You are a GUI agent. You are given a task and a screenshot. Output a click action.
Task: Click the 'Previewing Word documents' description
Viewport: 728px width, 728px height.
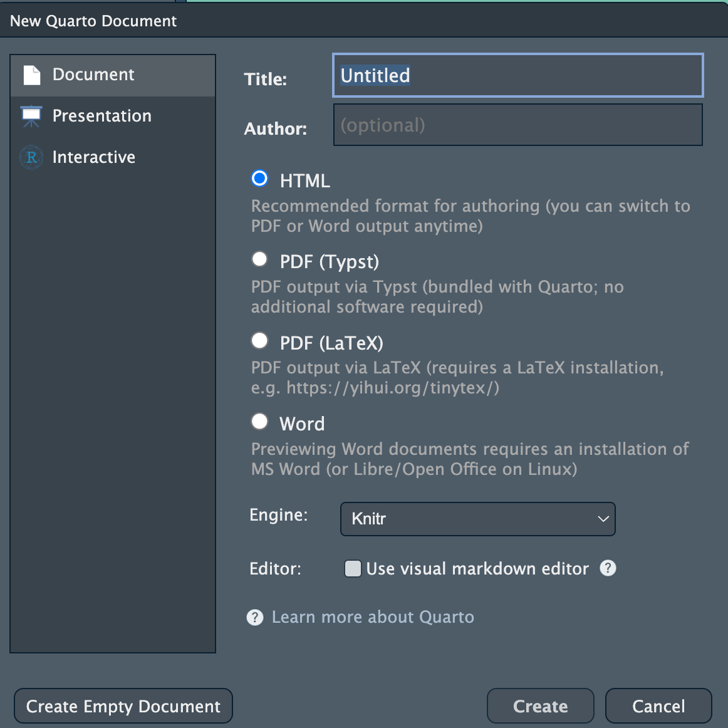click(x=470, y=459)
